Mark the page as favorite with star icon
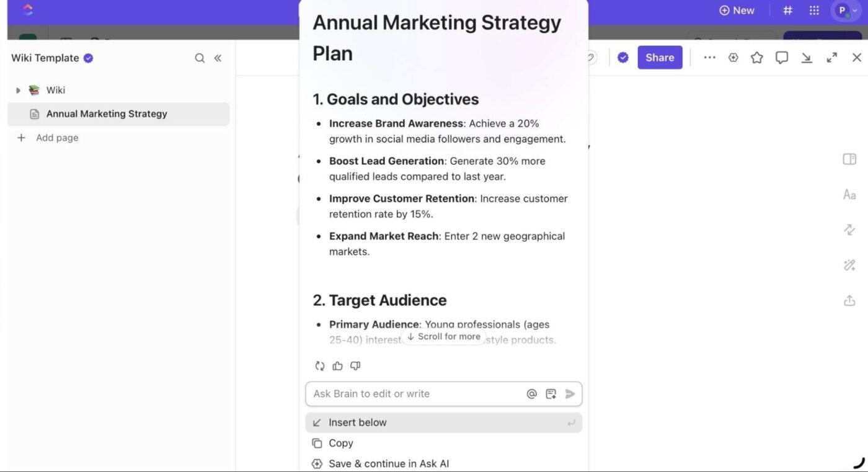This screenshot has height=472, width=868. [x=756, y=57]
